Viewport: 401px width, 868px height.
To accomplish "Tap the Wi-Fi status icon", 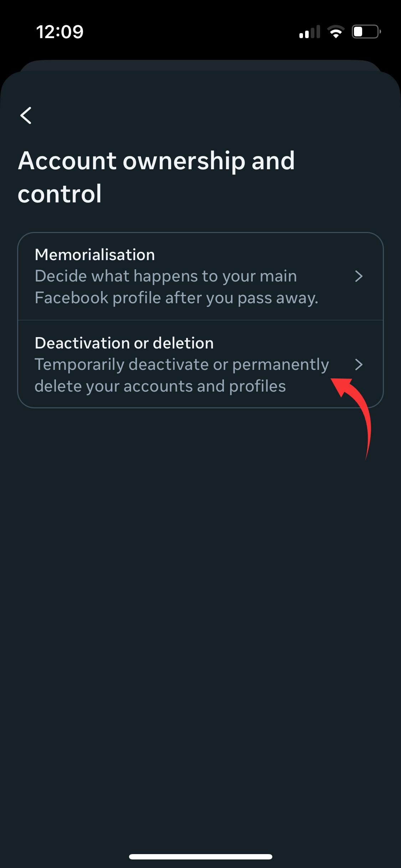I will tap(336, 32).
